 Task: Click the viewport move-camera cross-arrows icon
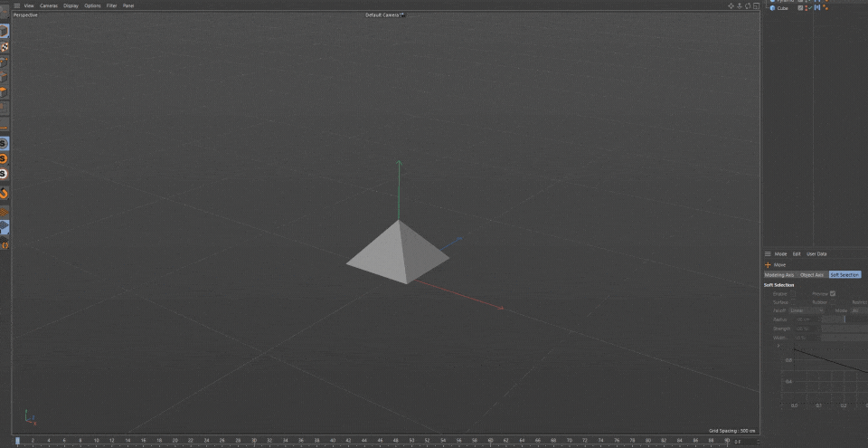coord(731,5)
